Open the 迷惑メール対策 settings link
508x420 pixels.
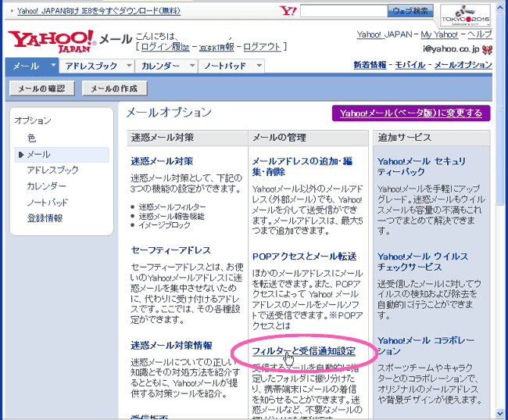tap(162, 161)
